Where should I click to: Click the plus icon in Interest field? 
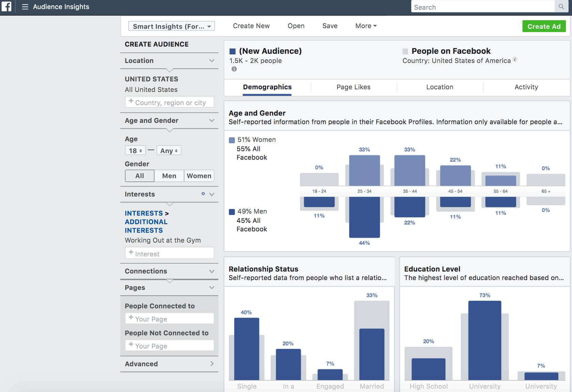point(131,252)
